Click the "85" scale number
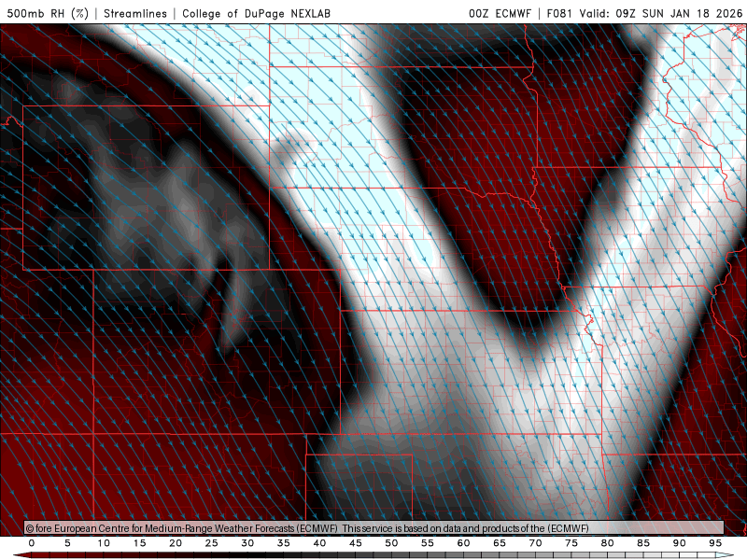The width and height of the screenshot is (747, 560). point(643,543)
